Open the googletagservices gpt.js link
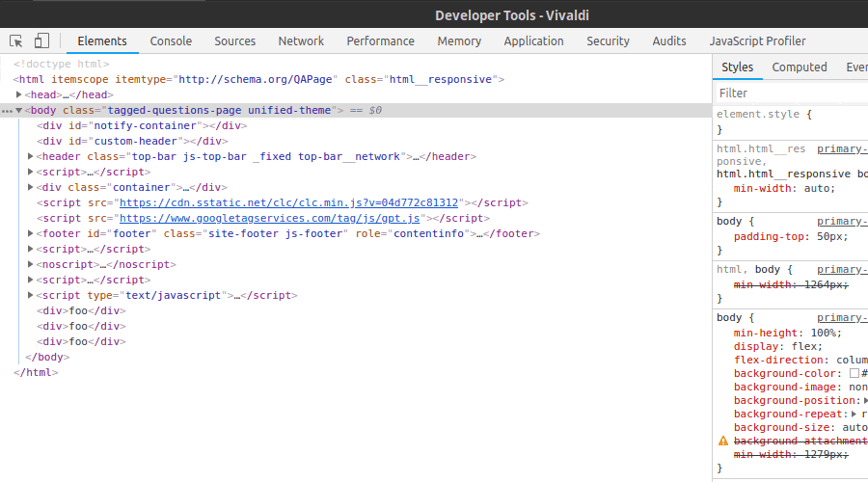The height and width of the screenshot is (482, 868). tap(270, 219)
